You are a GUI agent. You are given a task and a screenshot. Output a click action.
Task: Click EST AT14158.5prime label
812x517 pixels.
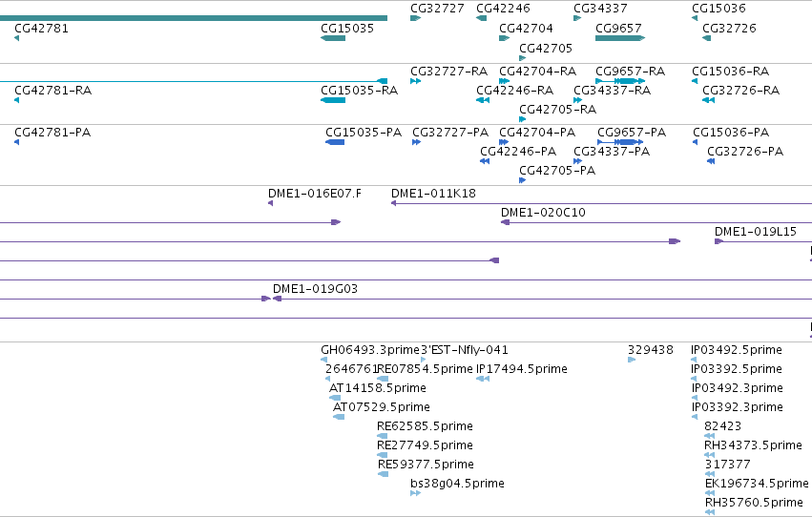[x=378, y=388]
